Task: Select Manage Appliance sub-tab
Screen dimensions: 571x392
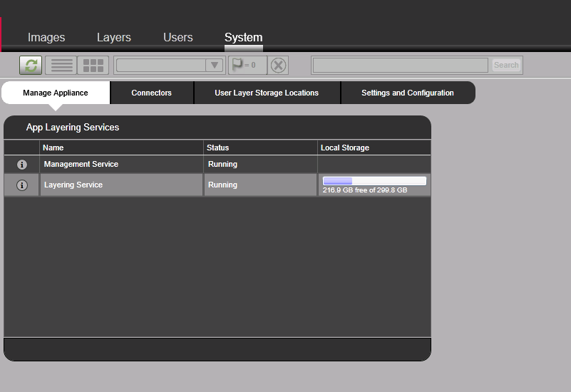Action: tap(56, 93)
